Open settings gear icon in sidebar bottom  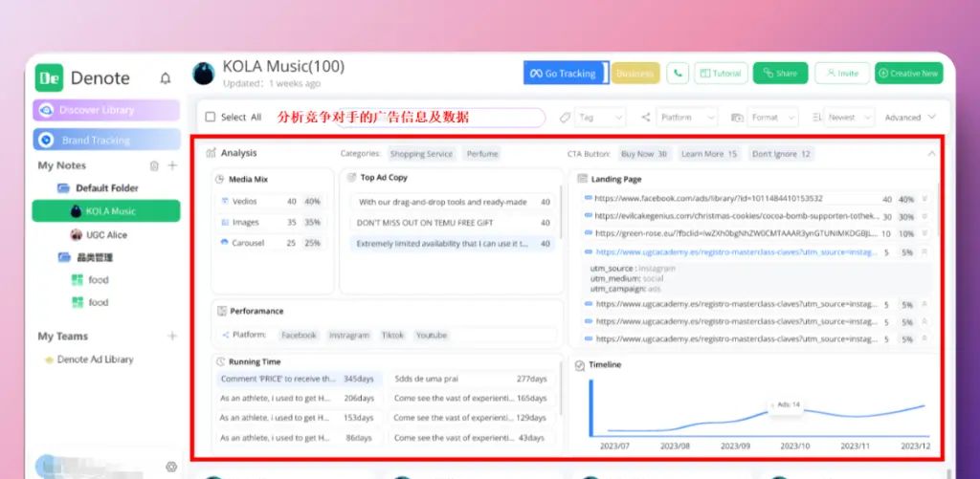171,467
